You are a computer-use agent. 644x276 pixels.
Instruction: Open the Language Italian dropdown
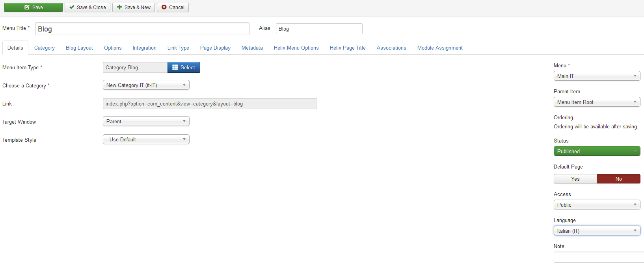tap(597, 231)
